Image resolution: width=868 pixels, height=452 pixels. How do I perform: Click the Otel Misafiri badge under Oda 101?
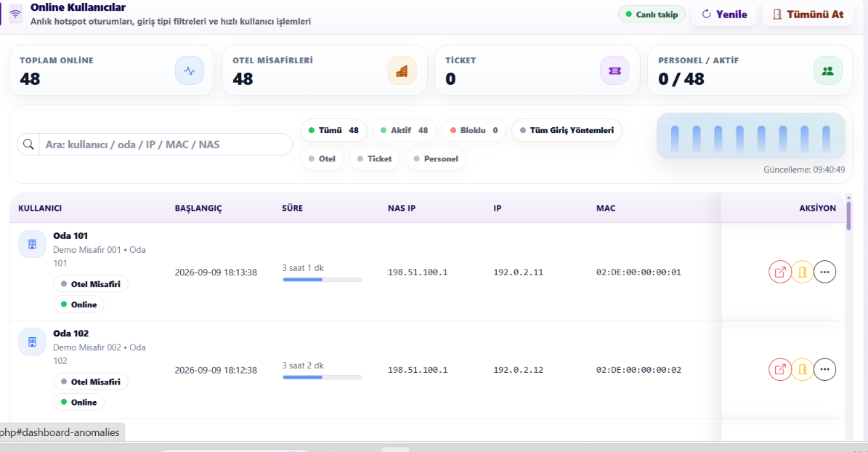click(91, 284)
